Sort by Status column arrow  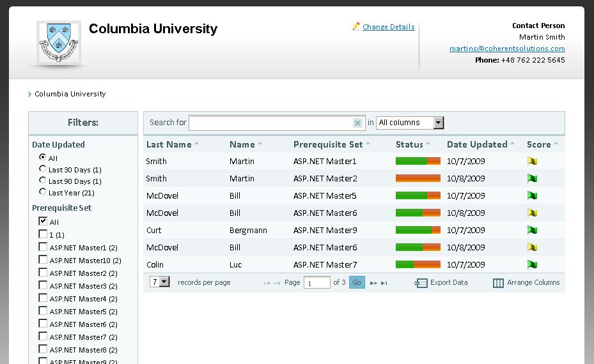[428, 144]
